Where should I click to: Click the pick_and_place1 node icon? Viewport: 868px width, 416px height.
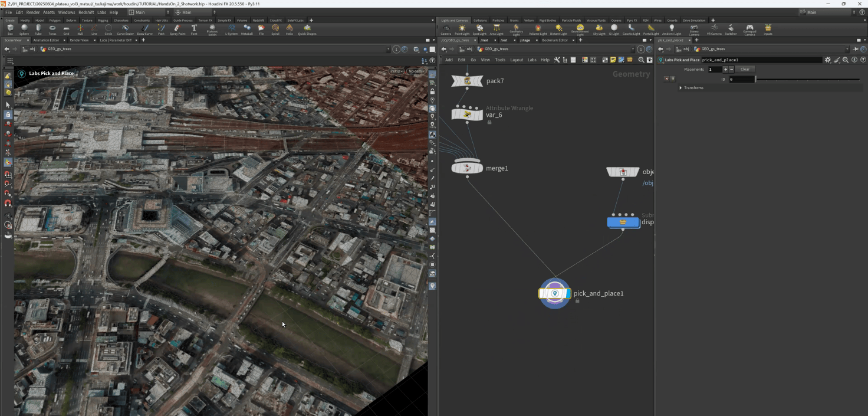[554, 293]
